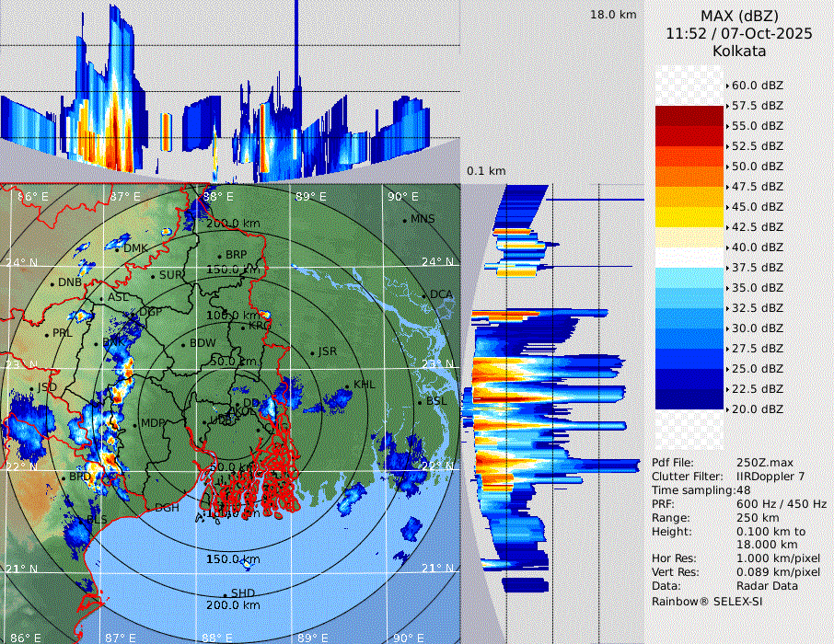Image resolution: width=834 pixels, height=644 pixels.
Task: Select the 150.0 km label south of radar
Action: point(233,559)
